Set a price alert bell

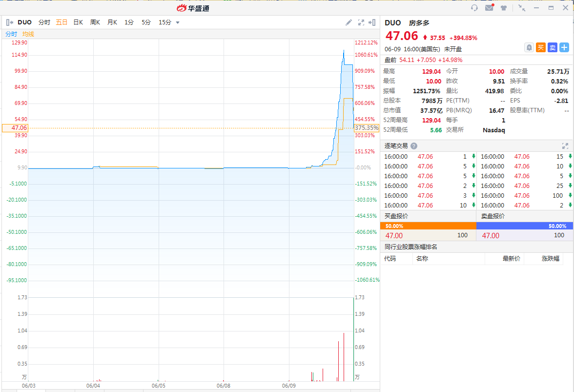[529, 47]
